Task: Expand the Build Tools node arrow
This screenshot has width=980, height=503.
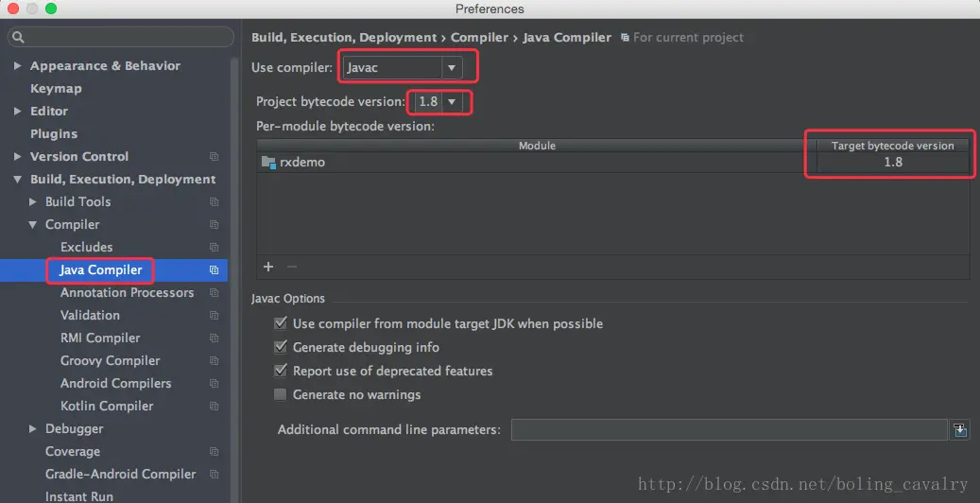Action: coord(32,201)
